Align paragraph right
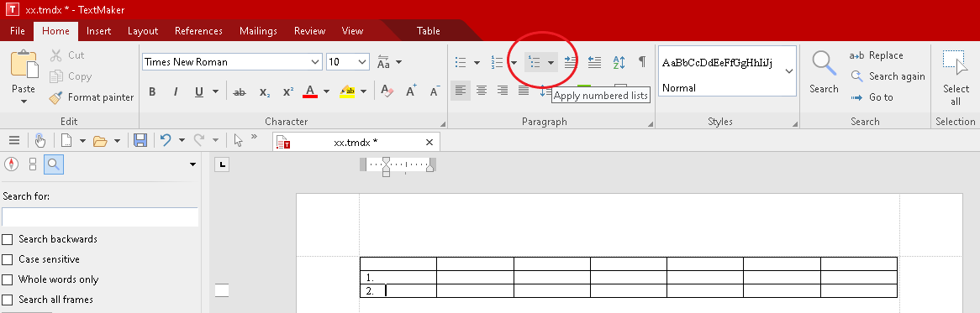The image size is (980, 313). pos(503,91)
